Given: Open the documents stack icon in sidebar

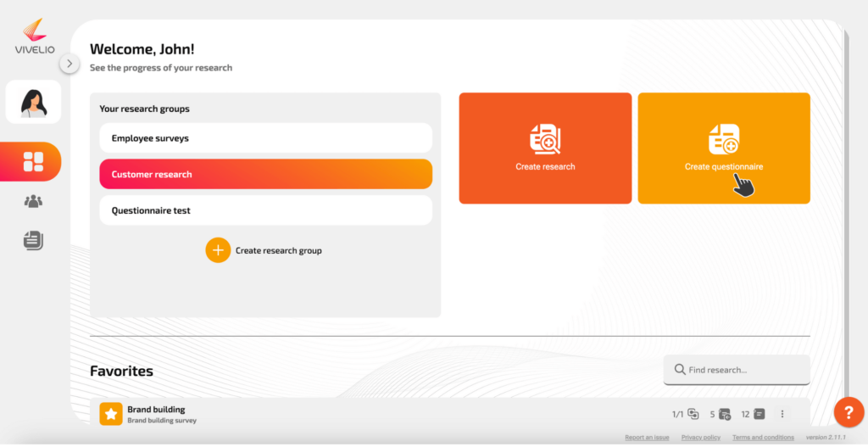Looking at the screenshot, I should point(33,240).
